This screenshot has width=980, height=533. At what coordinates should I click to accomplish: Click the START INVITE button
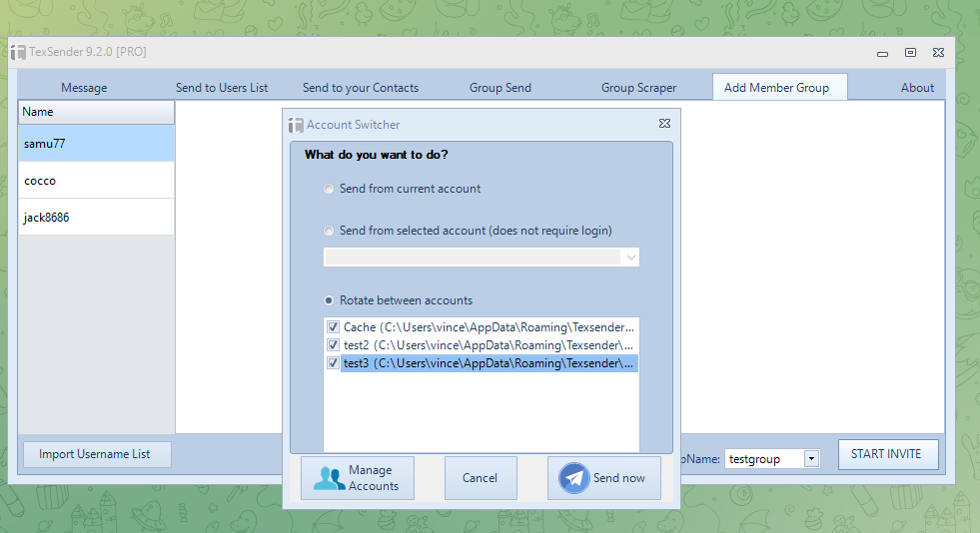coord(887,454)
